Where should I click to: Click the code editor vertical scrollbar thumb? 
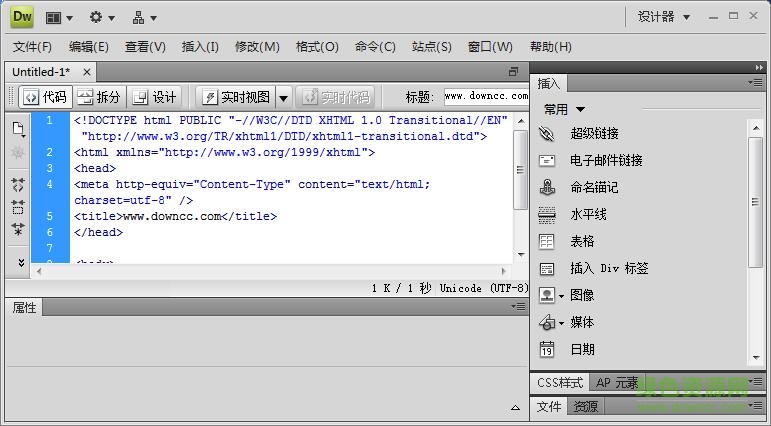pos(520,170)
